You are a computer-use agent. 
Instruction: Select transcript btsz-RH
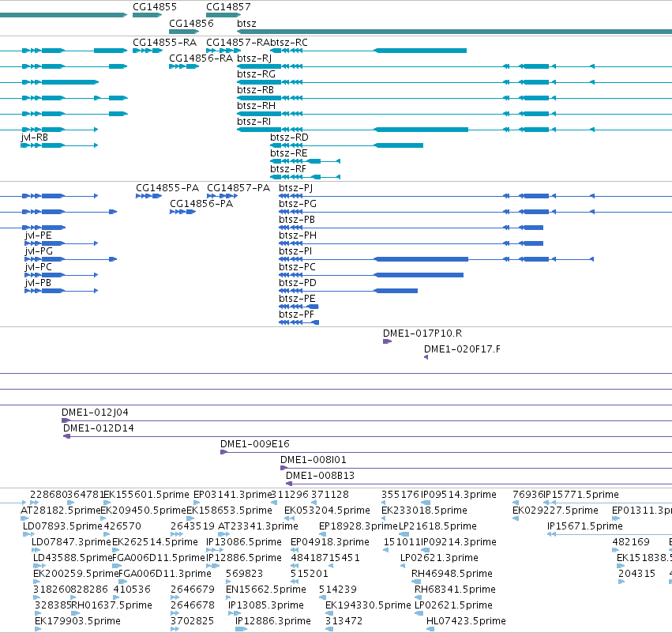[x=256, y=106]
